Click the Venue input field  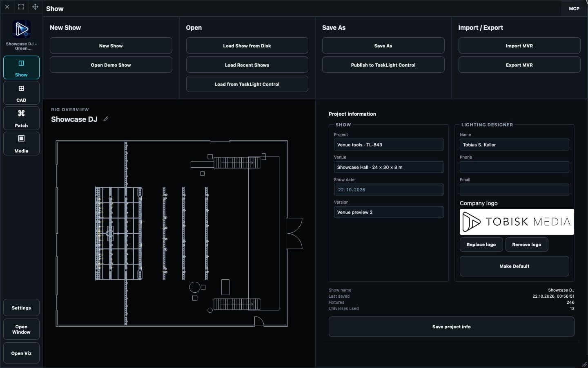pos(389,167)
